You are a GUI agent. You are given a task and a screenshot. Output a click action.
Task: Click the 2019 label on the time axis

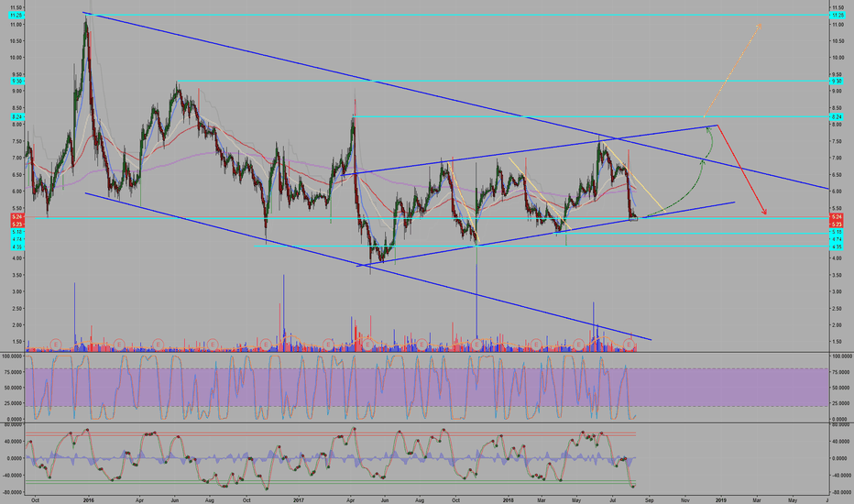pos(720,499)
